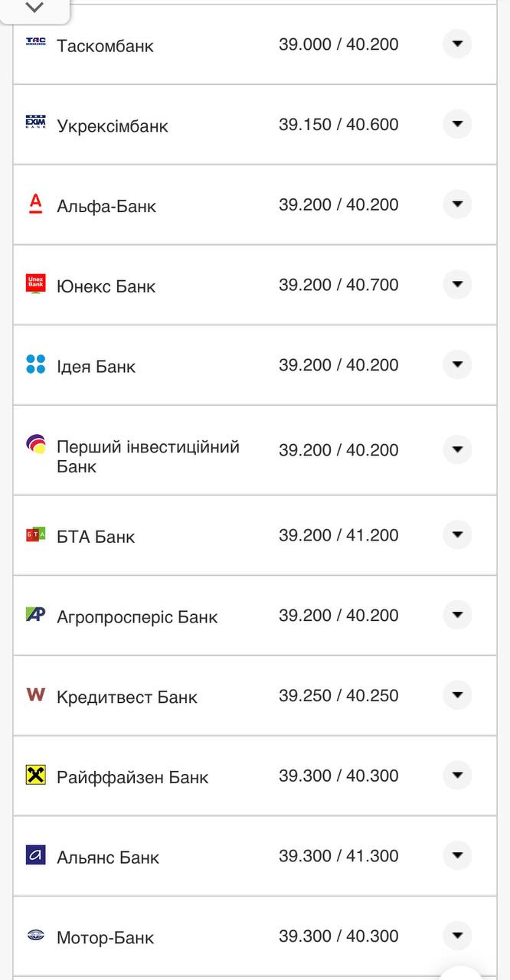This screenshot has height=980, width=510.
Task: Click the Райффайзен Банк yellow logo
Action: (36, 775)
